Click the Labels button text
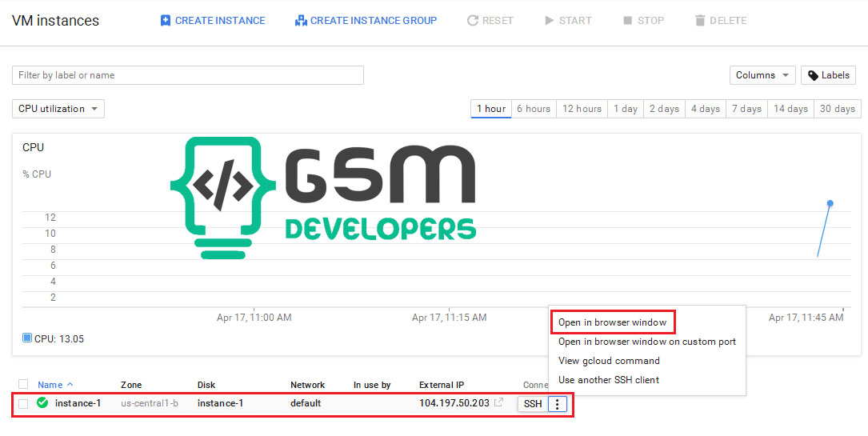Image resolution: width=868 pixels, height=436 pixels. [835, 75]
